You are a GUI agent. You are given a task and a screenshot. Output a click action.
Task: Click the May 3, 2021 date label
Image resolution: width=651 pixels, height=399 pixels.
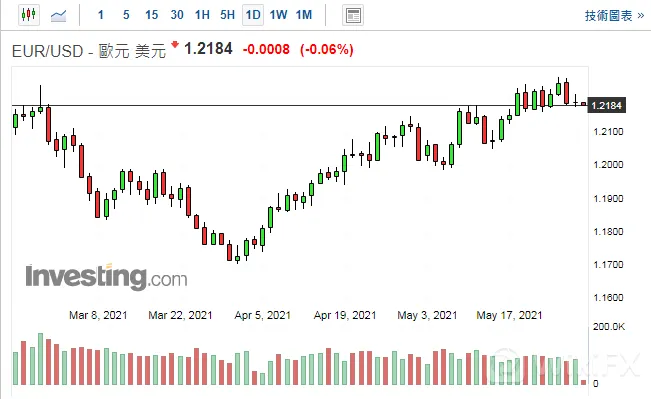point(427,315)
